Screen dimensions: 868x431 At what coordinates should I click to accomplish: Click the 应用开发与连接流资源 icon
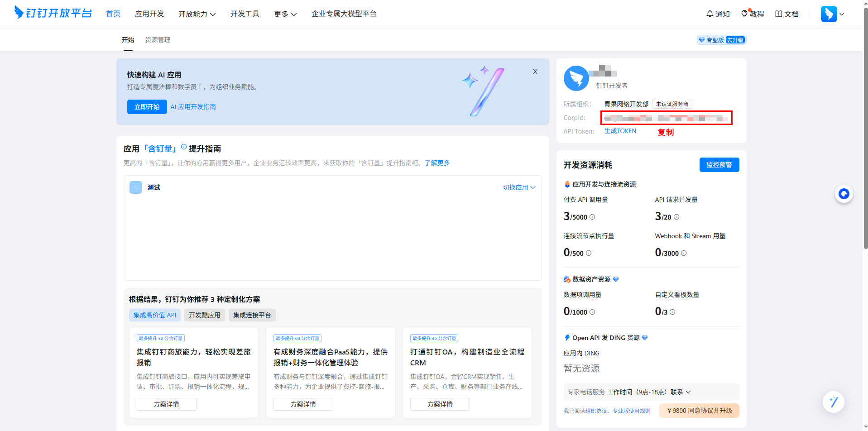point(567,184)
